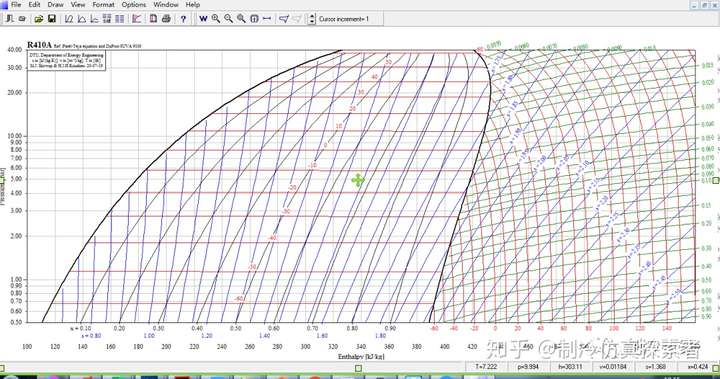Click the open file folder icon
The width and height of the screenshot is (720, 379).
[39, 19]
